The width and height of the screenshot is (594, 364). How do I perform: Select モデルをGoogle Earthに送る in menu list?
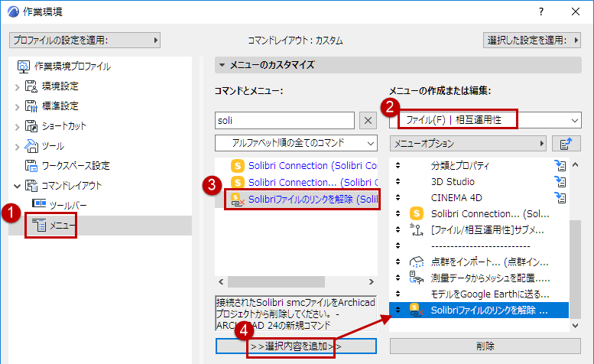[x=490, y=294]
